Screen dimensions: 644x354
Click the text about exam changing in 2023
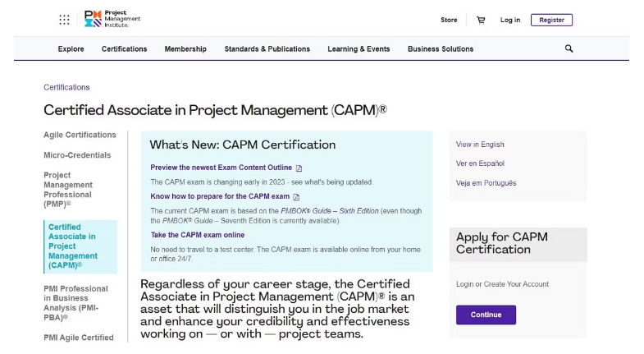262,182
